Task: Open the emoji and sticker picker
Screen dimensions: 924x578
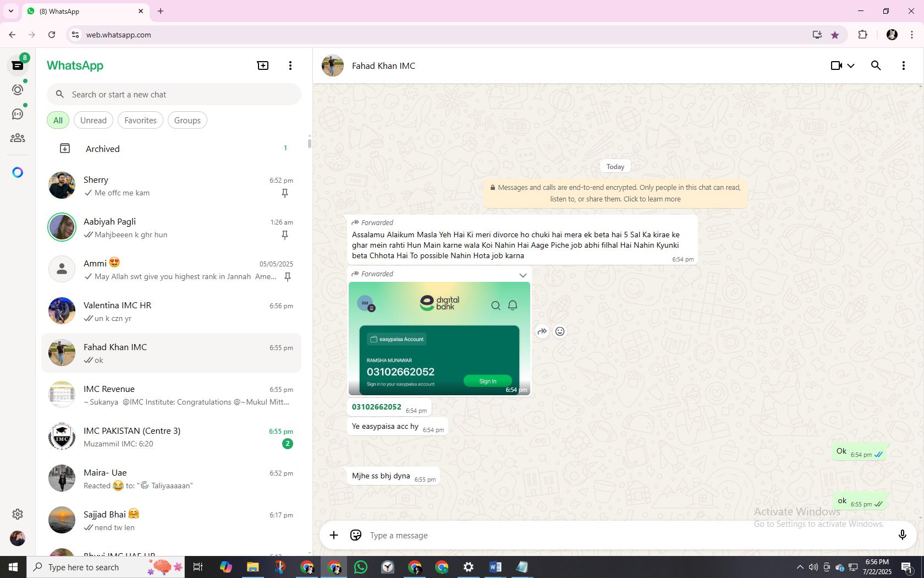Action: (356, 535)
